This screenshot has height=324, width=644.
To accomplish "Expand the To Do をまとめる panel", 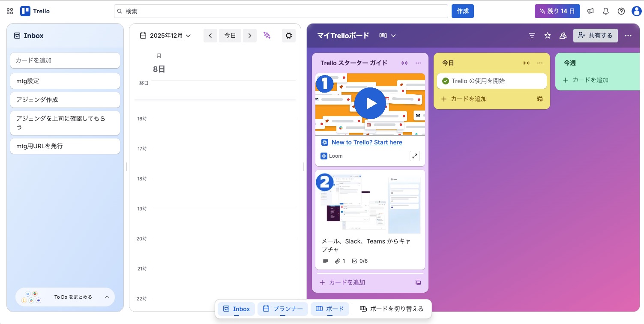I will [x=107, y=297].
